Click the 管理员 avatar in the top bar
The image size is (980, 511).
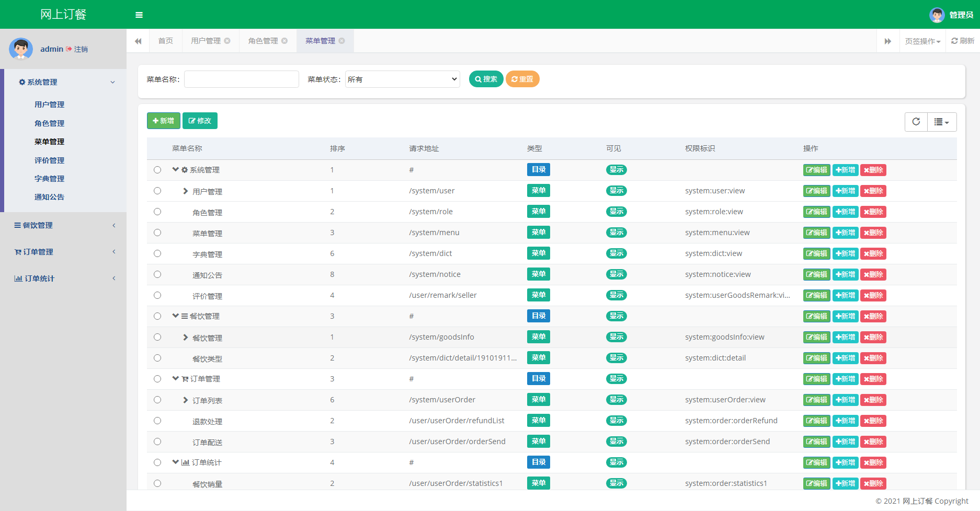pyautogui.click(x=937, y=15)
